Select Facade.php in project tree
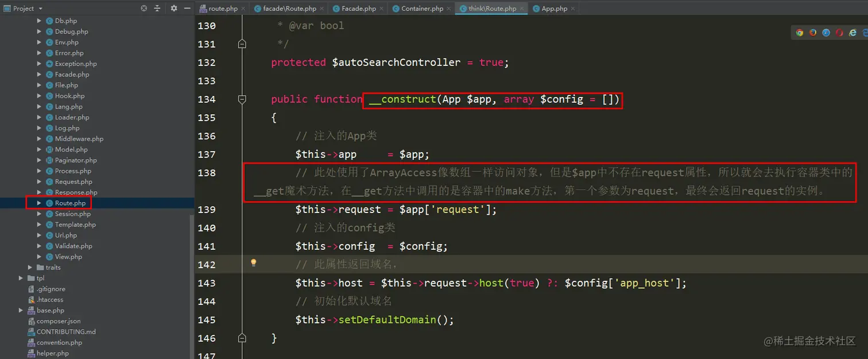 pos(72,74)
